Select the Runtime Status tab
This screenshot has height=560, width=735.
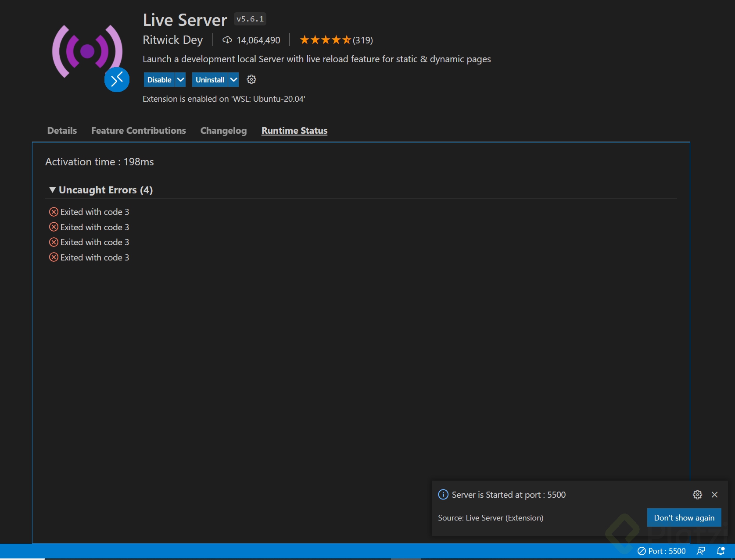(294, 131)
